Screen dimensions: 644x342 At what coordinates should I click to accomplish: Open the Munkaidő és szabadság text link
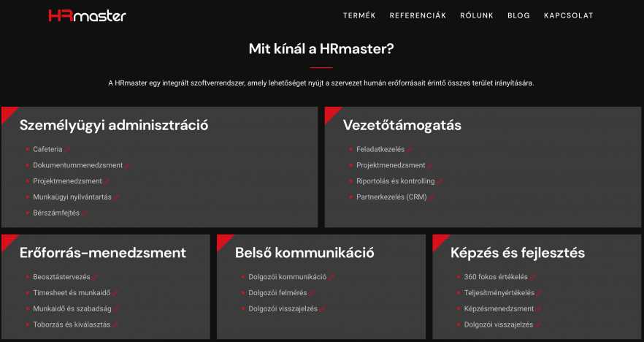(72, 308)
